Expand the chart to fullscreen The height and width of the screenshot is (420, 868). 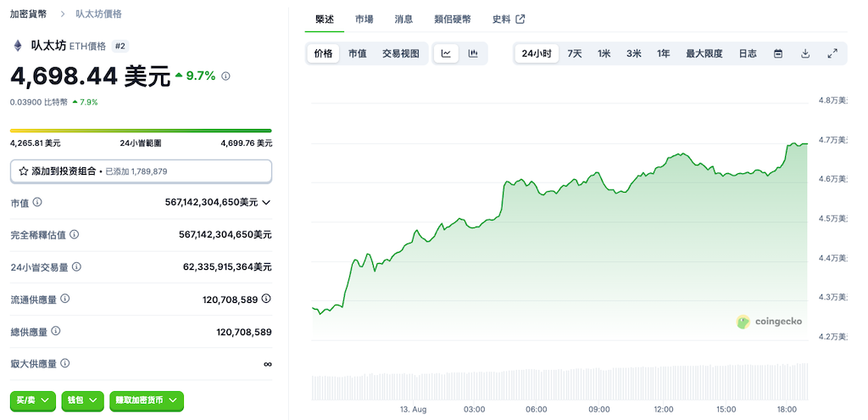click(832, 53)
